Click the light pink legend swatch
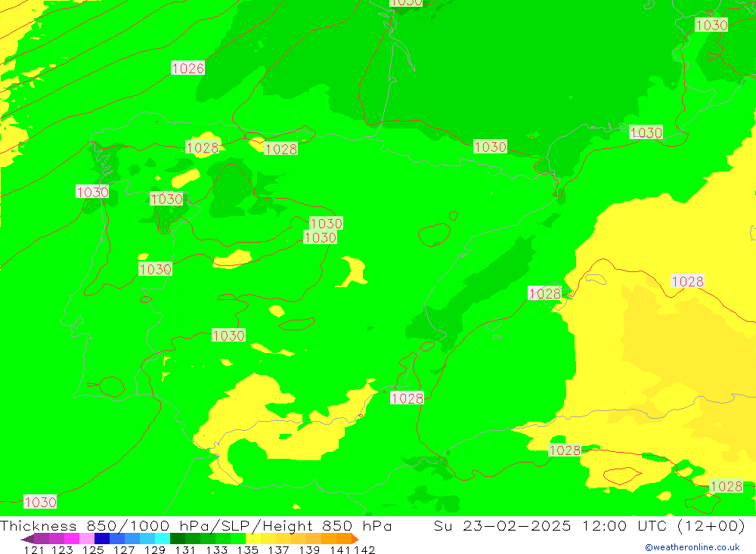The height and width of the screenshot is (554, 756). point(87,539)
